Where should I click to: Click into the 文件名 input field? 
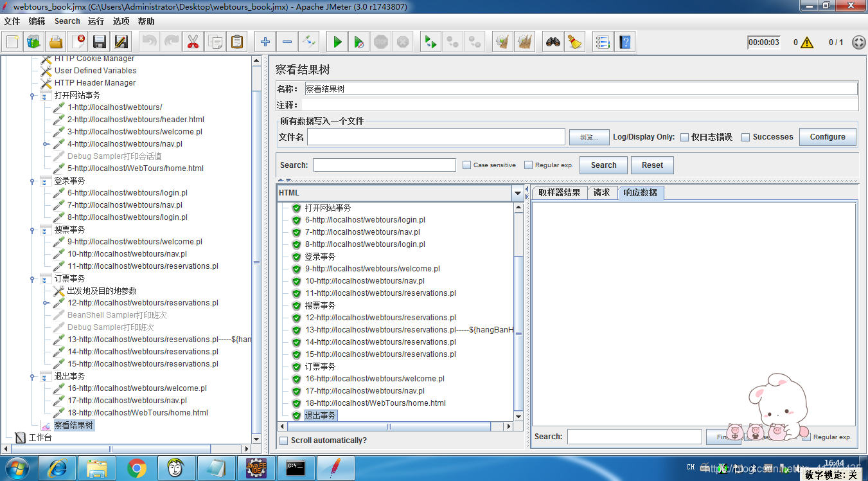tap(436, 137)
